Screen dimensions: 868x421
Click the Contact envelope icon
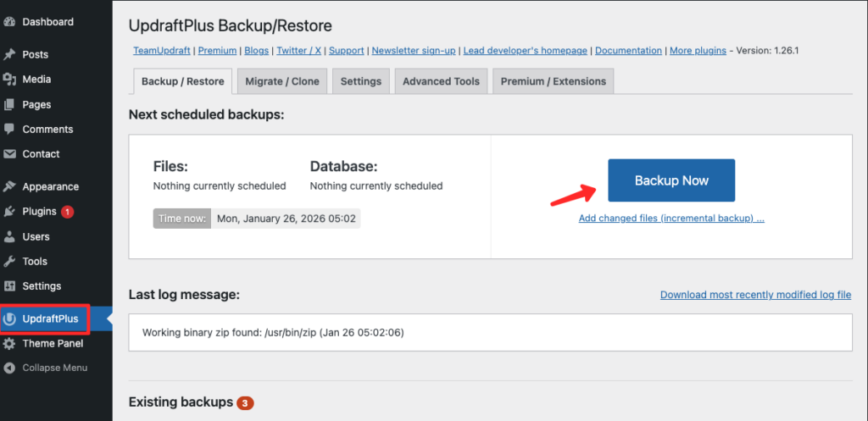tap(10, 154)
